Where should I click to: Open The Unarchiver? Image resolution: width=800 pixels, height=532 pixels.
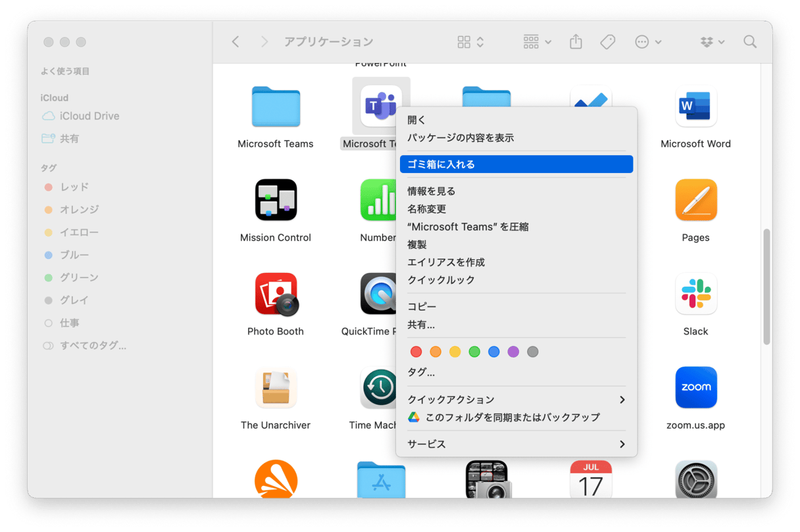(x=276, y=387)
